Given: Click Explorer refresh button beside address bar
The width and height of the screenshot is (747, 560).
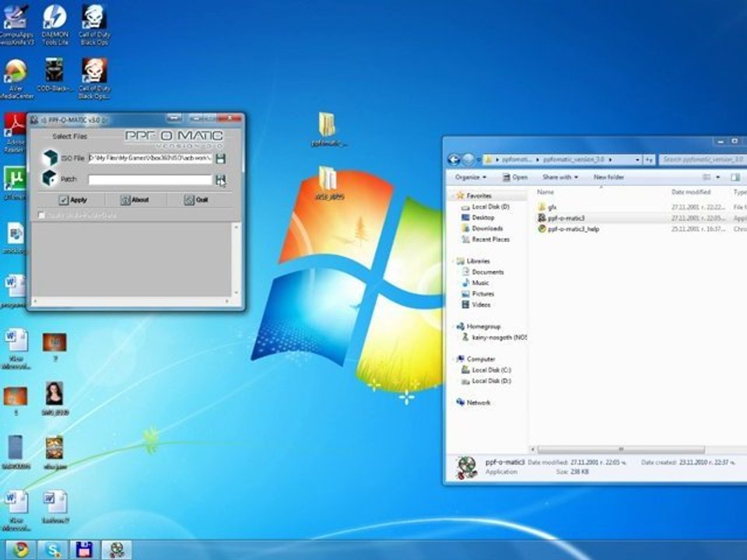Looking at the screenshot, I should point(649,160).
